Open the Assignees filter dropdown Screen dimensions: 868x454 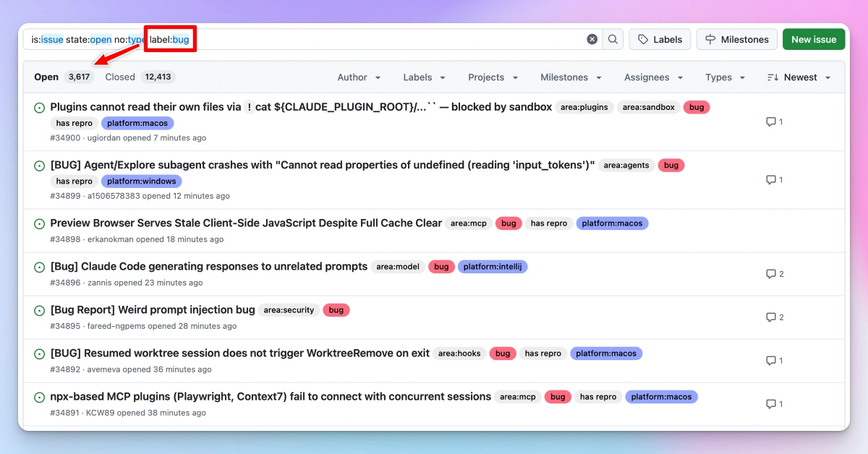pyautogui.click(x=652, y=77)
